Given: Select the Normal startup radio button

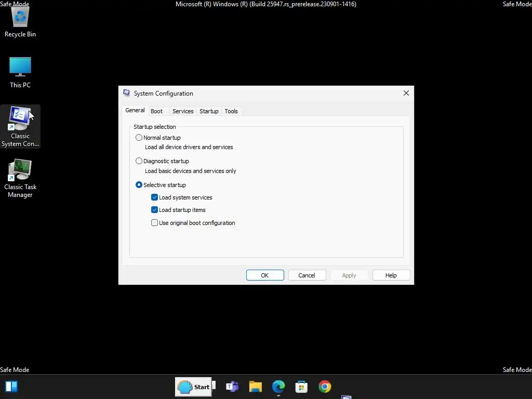Looking at the screenshot, I should 139,137.
